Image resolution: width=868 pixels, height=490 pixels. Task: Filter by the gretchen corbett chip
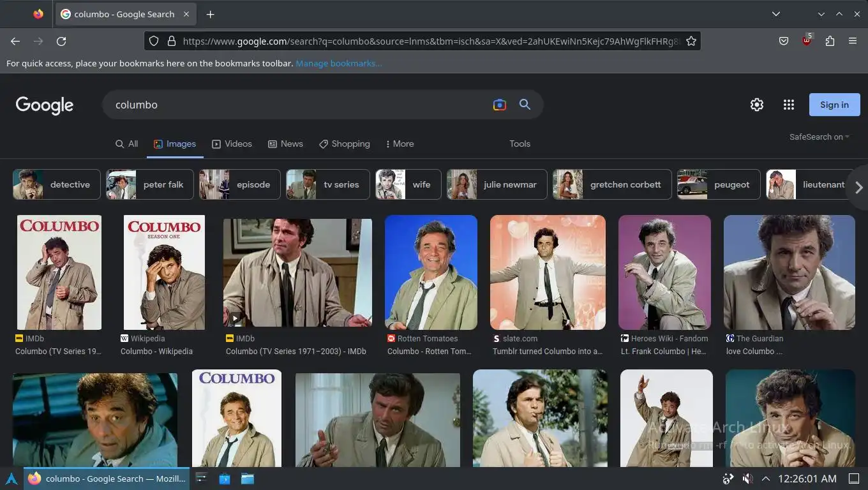(612, 184)
